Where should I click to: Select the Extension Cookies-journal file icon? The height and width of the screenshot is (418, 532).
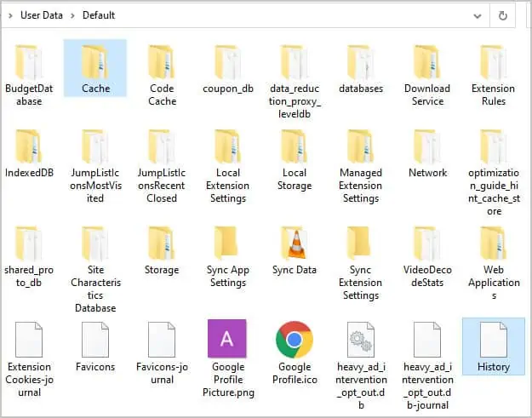click(x=29, y=340)
